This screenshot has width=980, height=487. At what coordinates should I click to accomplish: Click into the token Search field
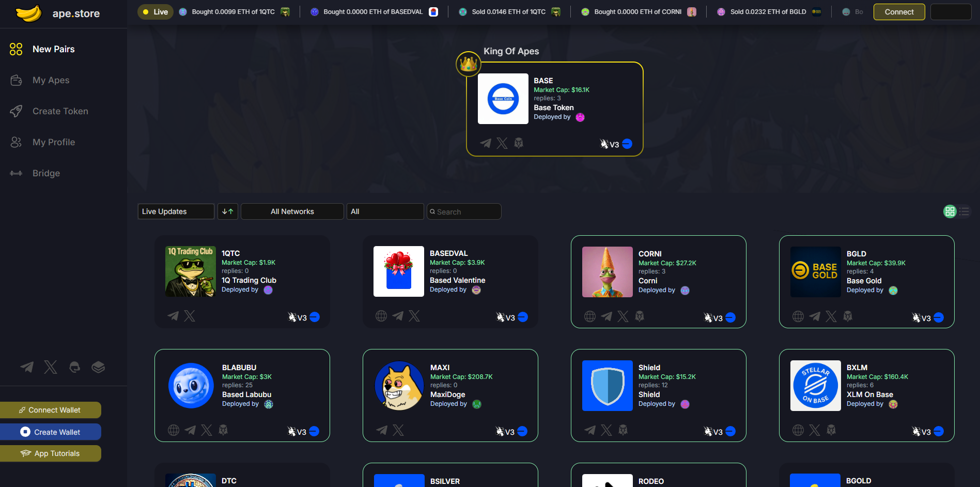coord(463,211)
